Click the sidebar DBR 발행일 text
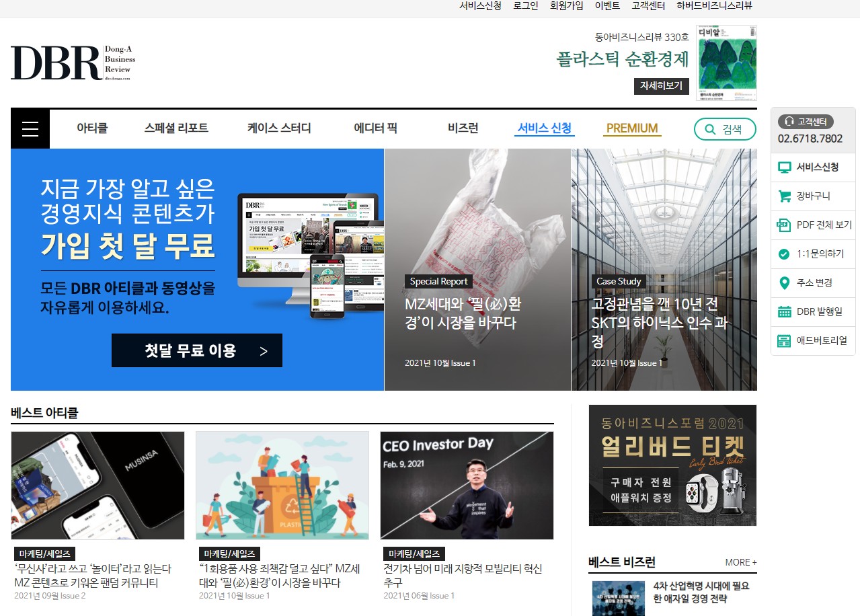860x616 pixels. tap(819, 312)
